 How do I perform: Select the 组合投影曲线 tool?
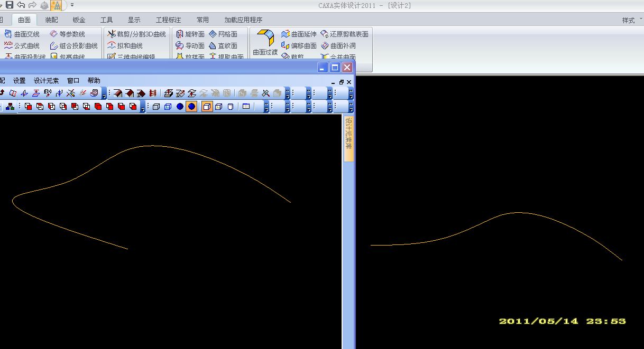pyautogui.click(x=74, y=45)
